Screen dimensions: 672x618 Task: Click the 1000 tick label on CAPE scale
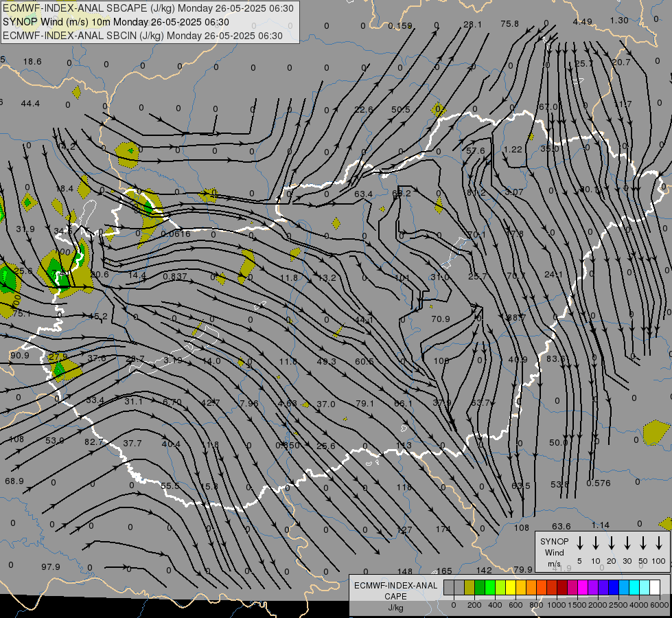click(x=556, y=605)
